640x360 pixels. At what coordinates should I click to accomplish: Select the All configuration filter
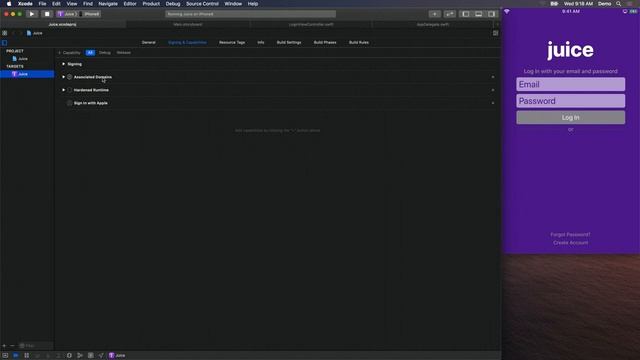click(x=90, y=53)
